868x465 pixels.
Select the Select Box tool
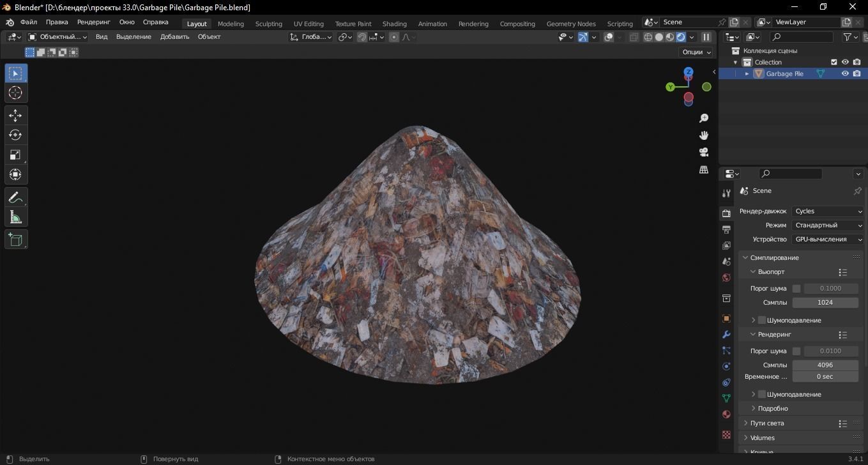coord(16,73)
